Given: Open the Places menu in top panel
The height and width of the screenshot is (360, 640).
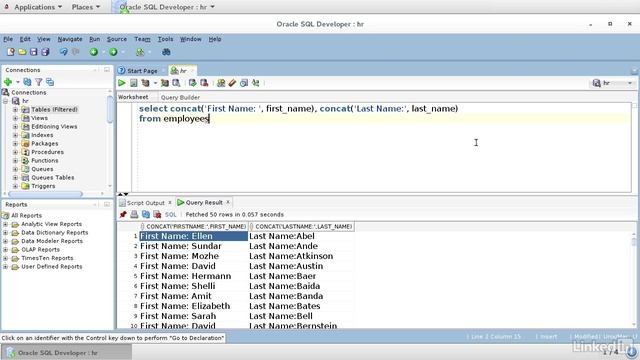Looking at the screenshot, I should (x=86, y=7).
